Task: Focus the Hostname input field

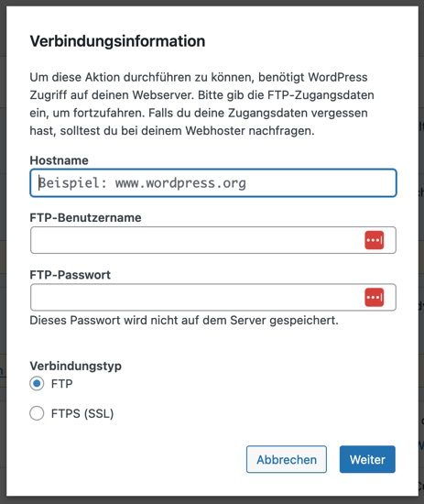Action: tap(213, 183)
